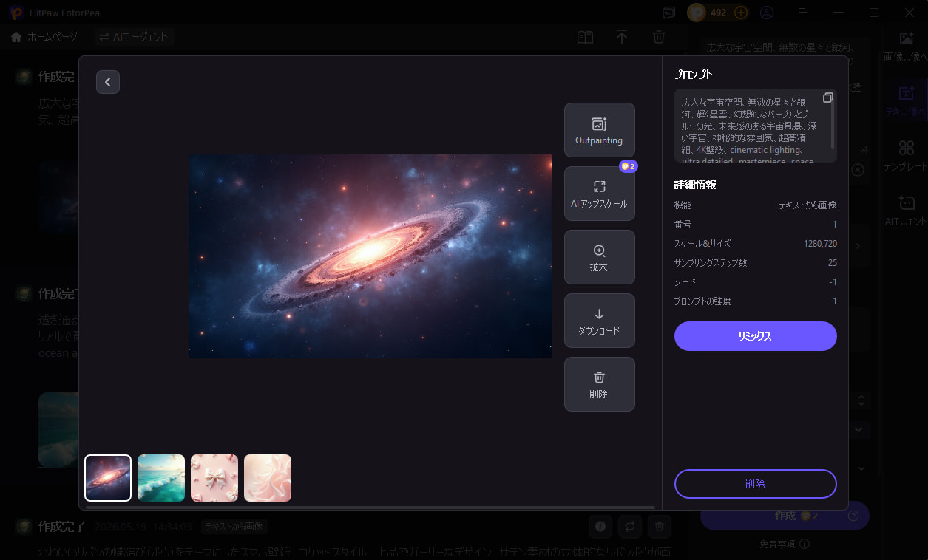Click the シード value -1

click(833, 281)
